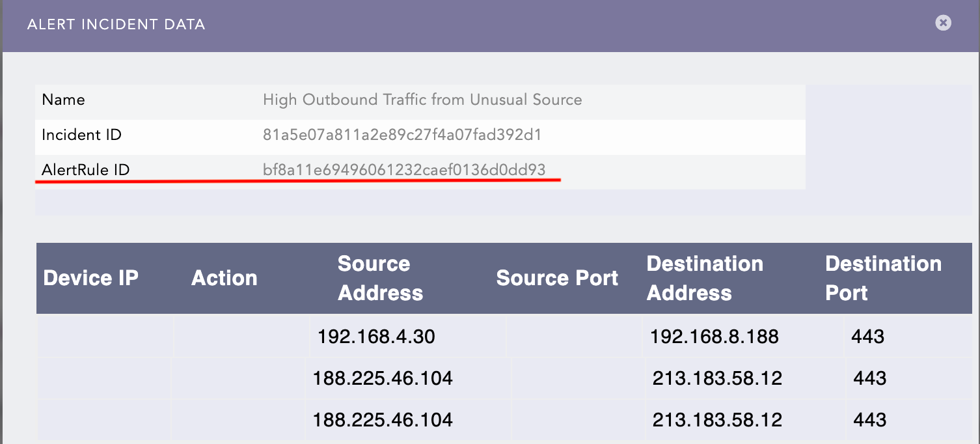Select the incident name High Outbound Traffic text

click(x=422, y=100)
